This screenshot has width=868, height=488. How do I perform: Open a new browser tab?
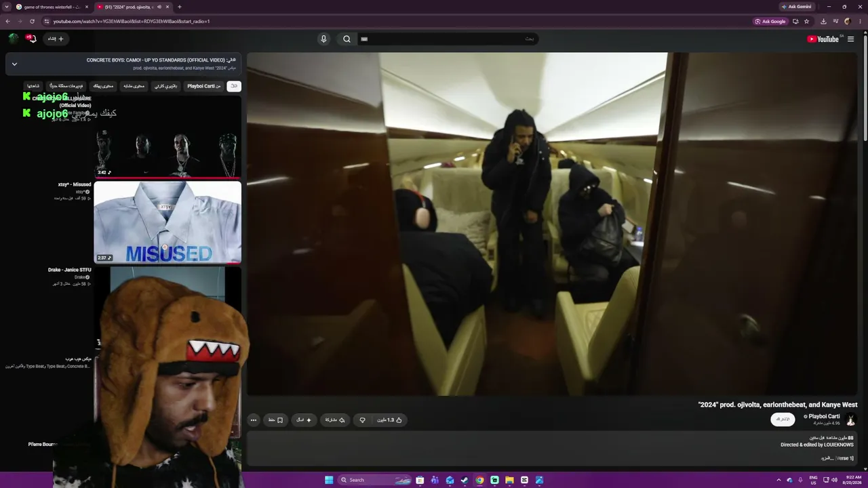coord(180,7)
